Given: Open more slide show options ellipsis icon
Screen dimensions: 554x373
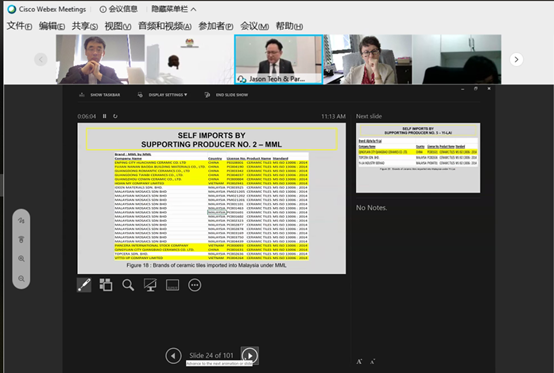Looking at the screenshot, I should (x=195, y=285).
